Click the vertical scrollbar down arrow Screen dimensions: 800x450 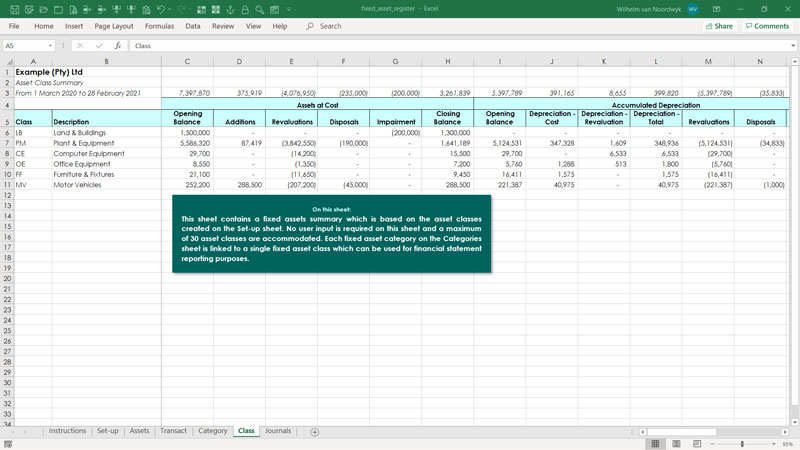[794, 422]
